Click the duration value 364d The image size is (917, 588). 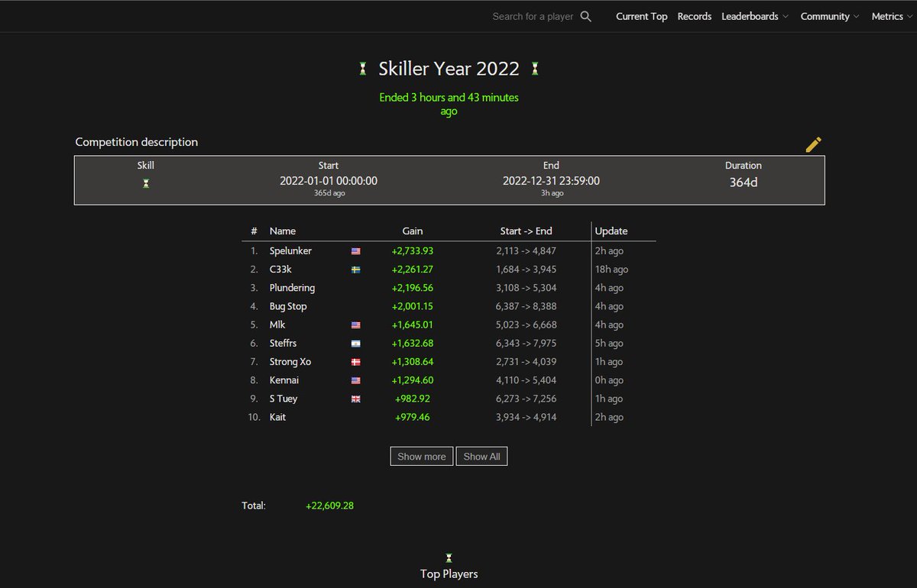click(x=744, y=183)
